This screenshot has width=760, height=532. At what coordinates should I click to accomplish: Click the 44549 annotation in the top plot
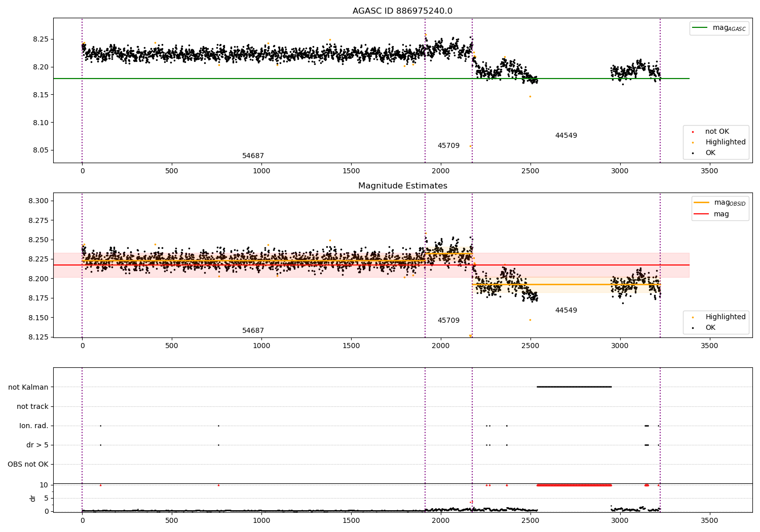(x=566, y=136)
